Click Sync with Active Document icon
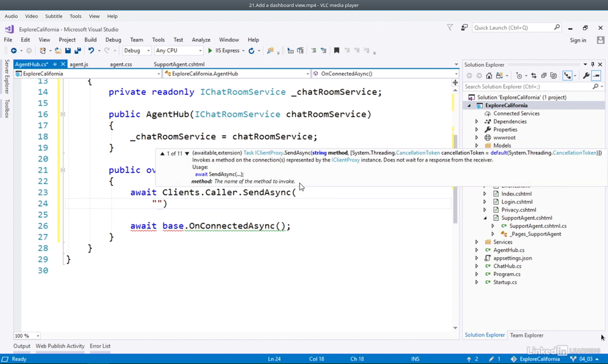608x364 pixels. (534, 75)
